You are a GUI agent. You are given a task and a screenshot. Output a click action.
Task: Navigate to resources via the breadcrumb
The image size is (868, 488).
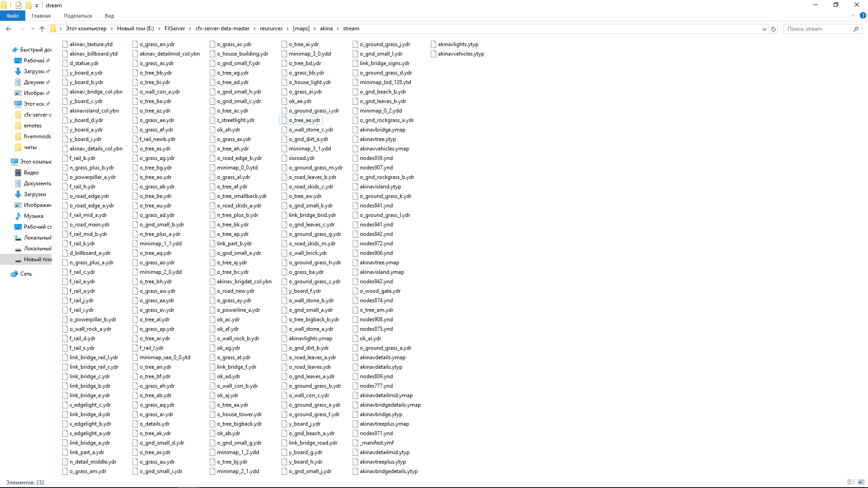point(271,28)
